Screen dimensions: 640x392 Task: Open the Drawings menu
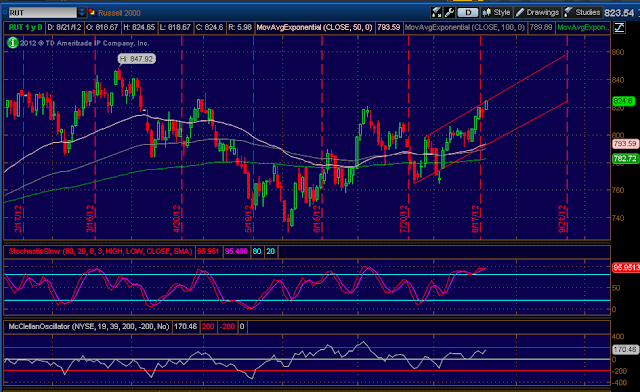click(538, 13)
